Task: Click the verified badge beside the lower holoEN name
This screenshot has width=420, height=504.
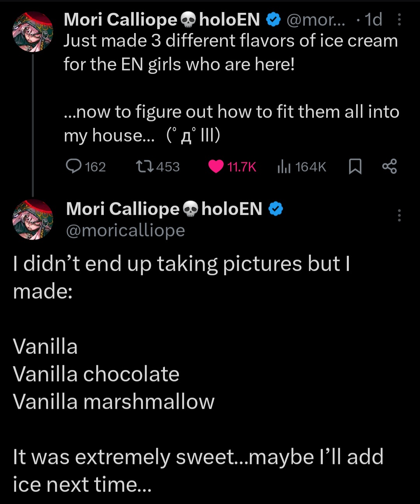Action: tap(276, 209)
